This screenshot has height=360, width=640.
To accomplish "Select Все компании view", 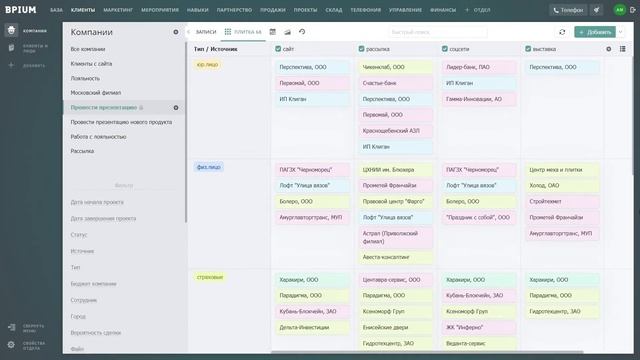I will tap(88, 49).
